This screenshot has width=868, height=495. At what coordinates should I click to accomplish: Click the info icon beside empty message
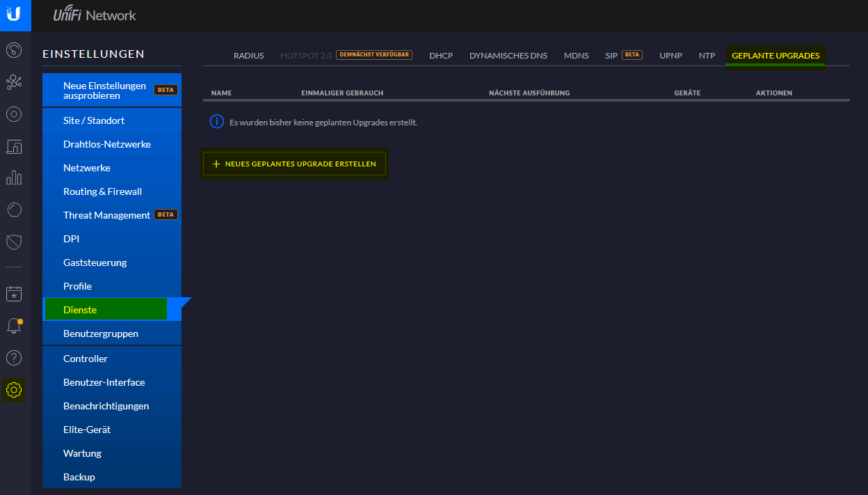click(x=216, y=122)
